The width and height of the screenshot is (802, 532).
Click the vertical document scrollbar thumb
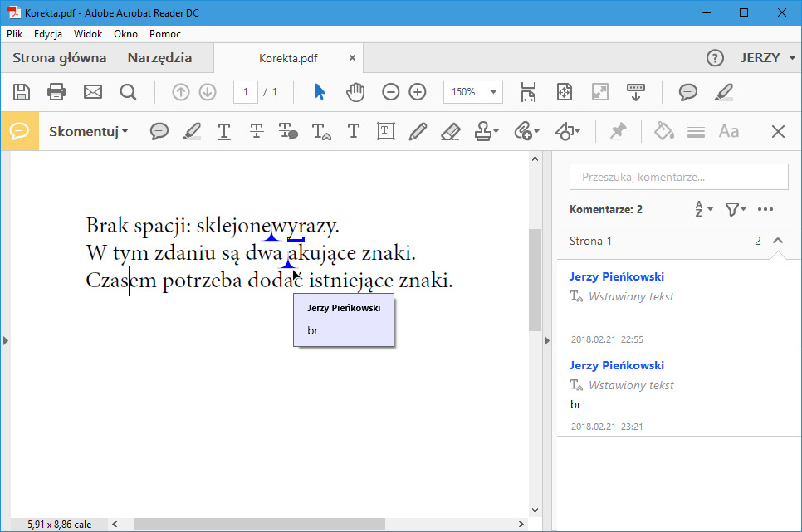[x=535, y=280]
